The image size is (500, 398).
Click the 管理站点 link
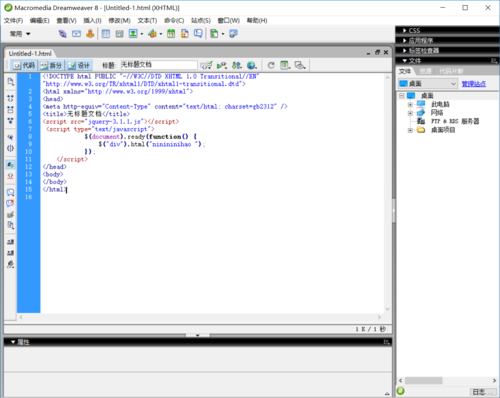(473, 84)
